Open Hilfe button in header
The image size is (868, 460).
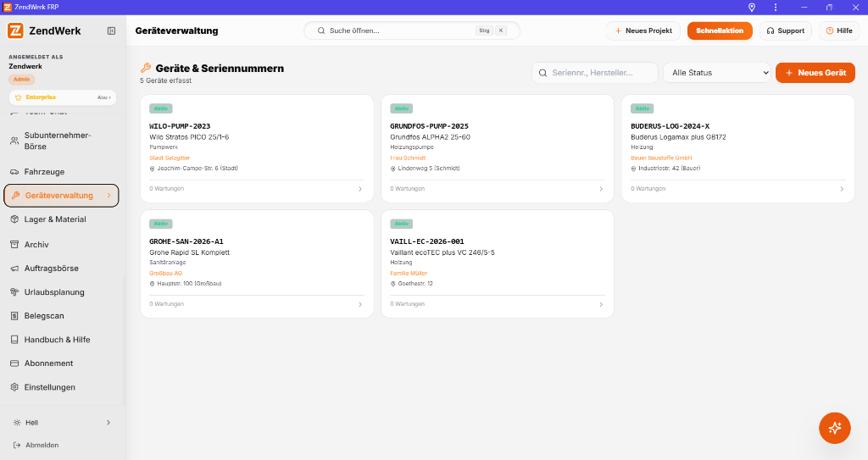click(839, 31)
